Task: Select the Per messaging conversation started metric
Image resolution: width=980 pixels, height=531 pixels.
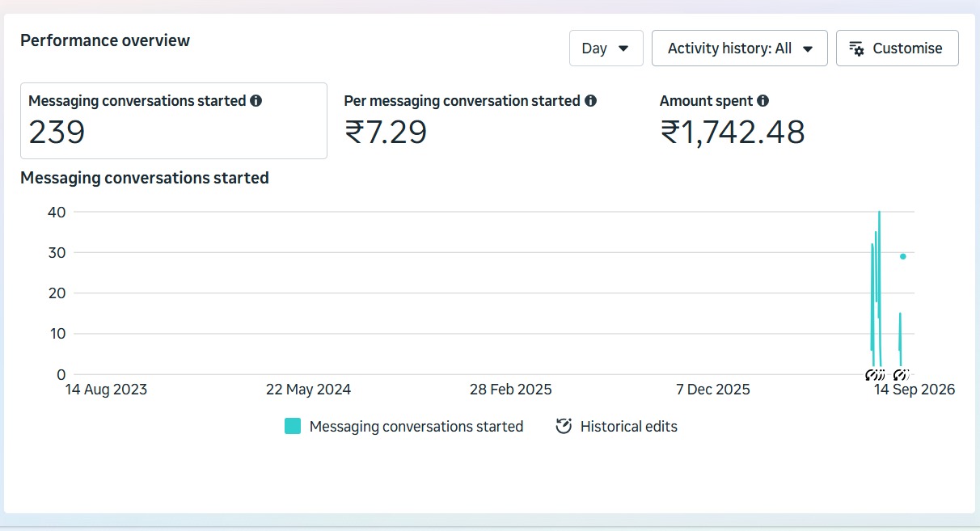Action: tap(471, 120)
